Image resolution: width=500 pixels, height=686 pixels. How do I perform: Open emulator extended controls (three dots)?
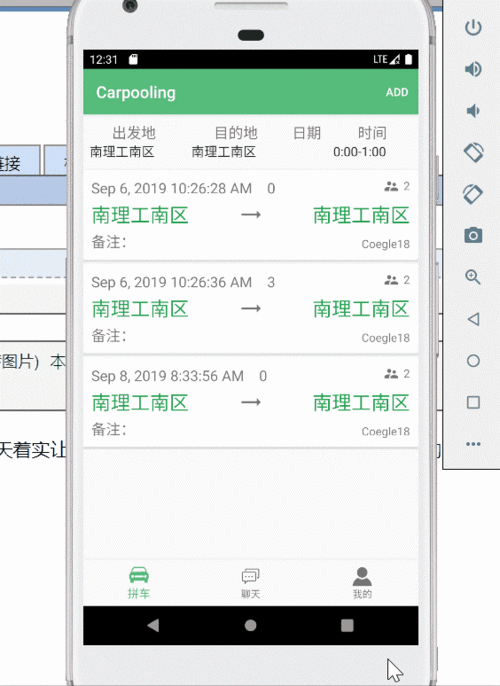tap(473, 444)
